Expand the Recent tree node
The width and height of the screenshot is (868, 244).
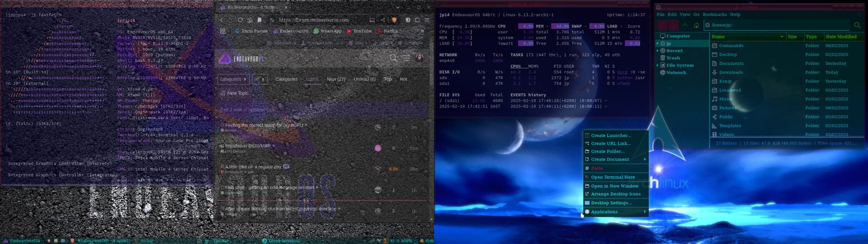657,51
